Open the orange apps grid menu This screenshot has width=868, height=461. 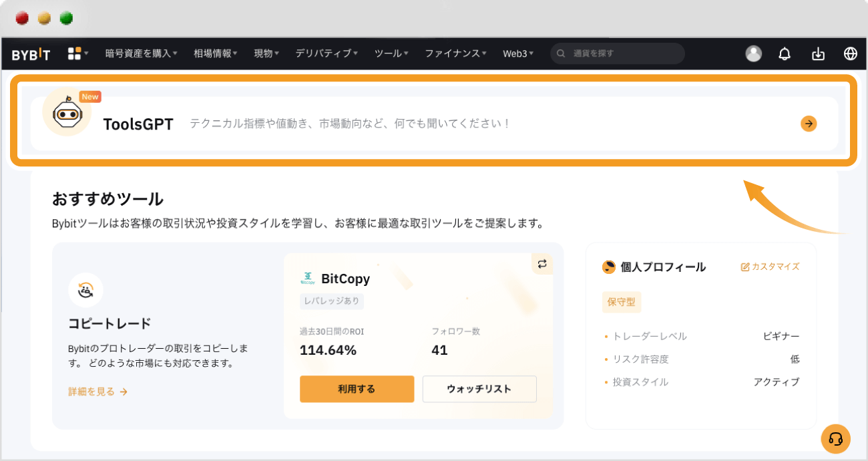coord(75,53)
